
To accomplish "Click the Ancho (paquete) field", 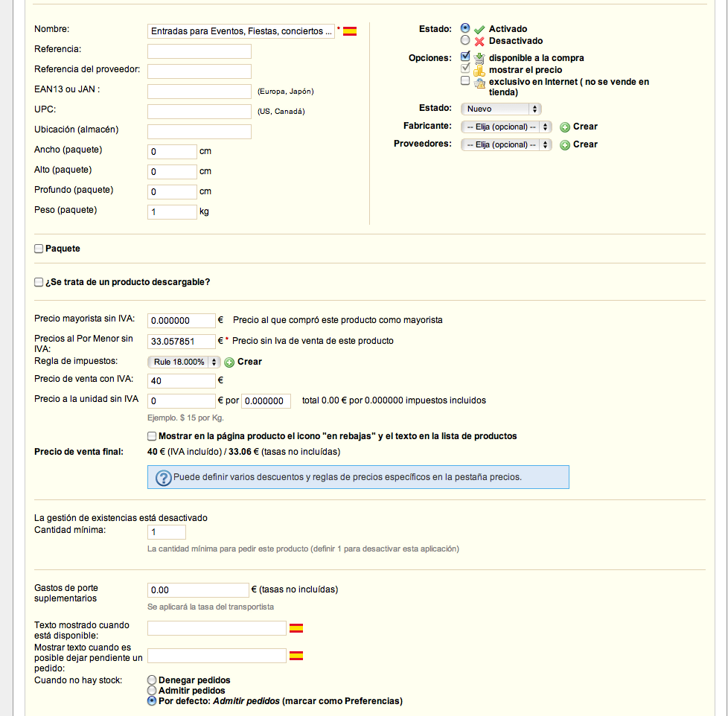I will [172, 151].
